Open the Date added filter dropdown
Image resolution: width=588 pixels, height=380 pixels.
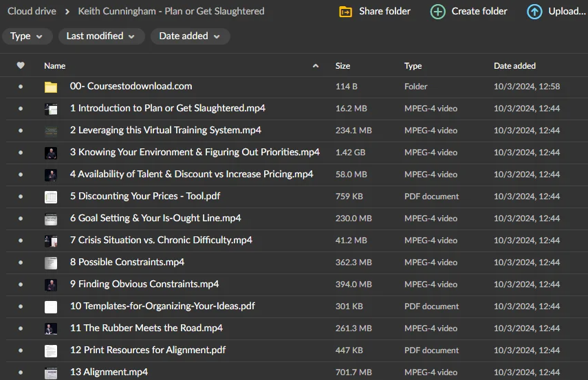coord(190,36)
